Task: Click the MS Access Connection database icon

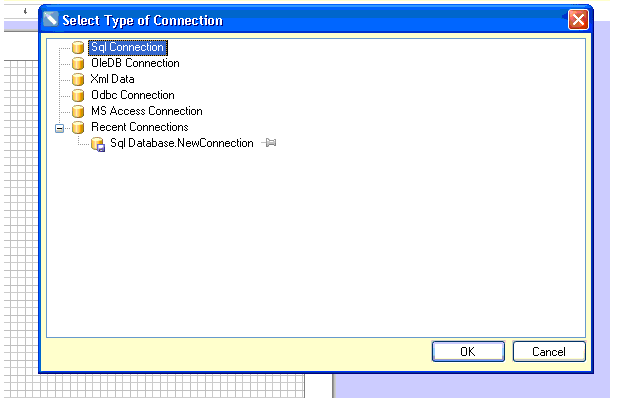Action: click(78, 111)
